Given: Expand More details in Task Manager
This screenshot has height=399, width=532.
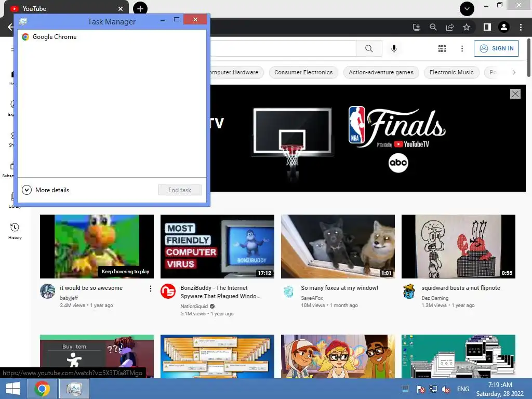Looking at the screenshot, I should (46, 190).
